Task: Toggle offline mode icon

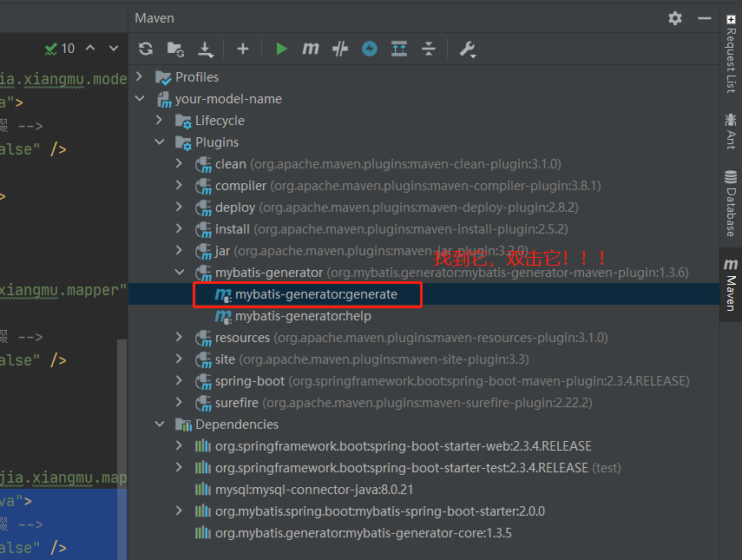Action: point(340,49)
